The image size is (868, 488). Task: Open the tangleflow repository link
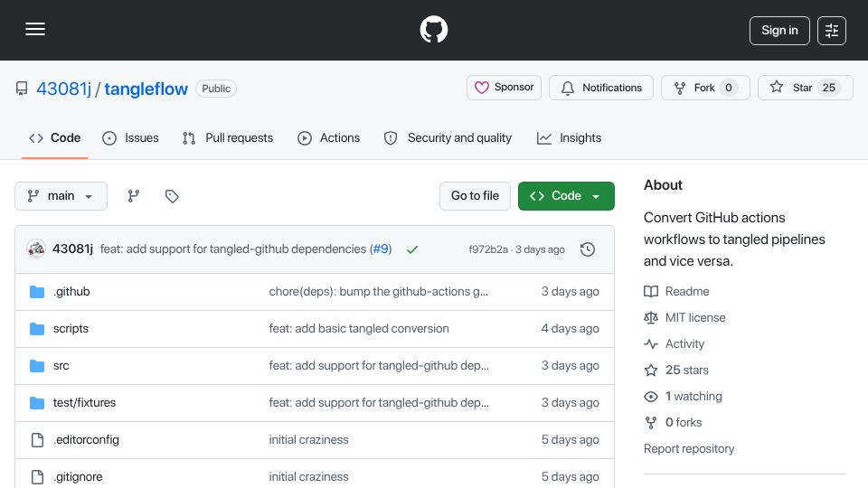click(146, 89)
